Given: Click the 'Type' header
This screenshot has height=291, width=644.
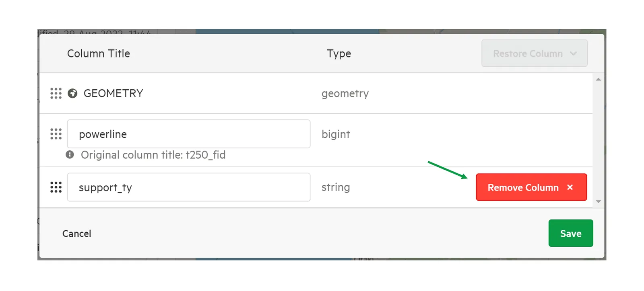Looking at the screenshot, I should 339,54.
